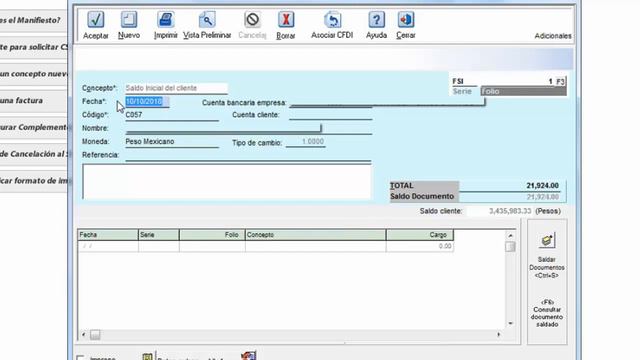Screen dimensions: 640x360
Task: Click the grid scroll up arrow
Action: pos(510,236)
